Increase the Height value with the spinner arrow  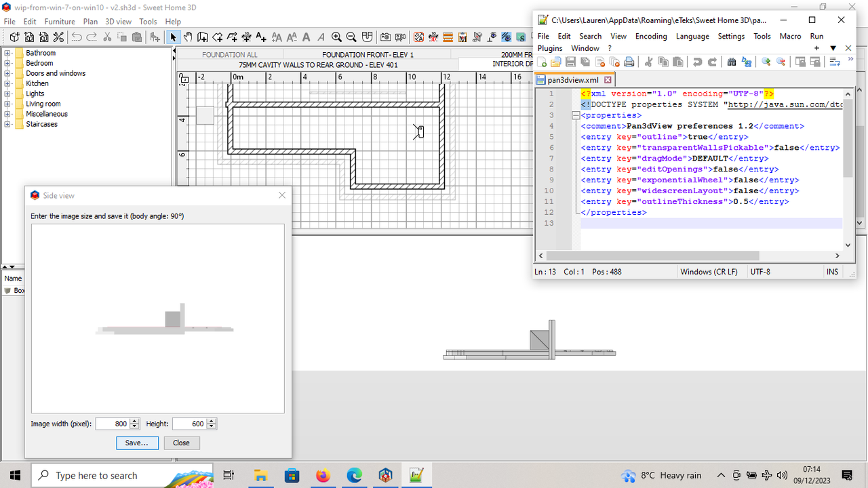click(212, 420)
